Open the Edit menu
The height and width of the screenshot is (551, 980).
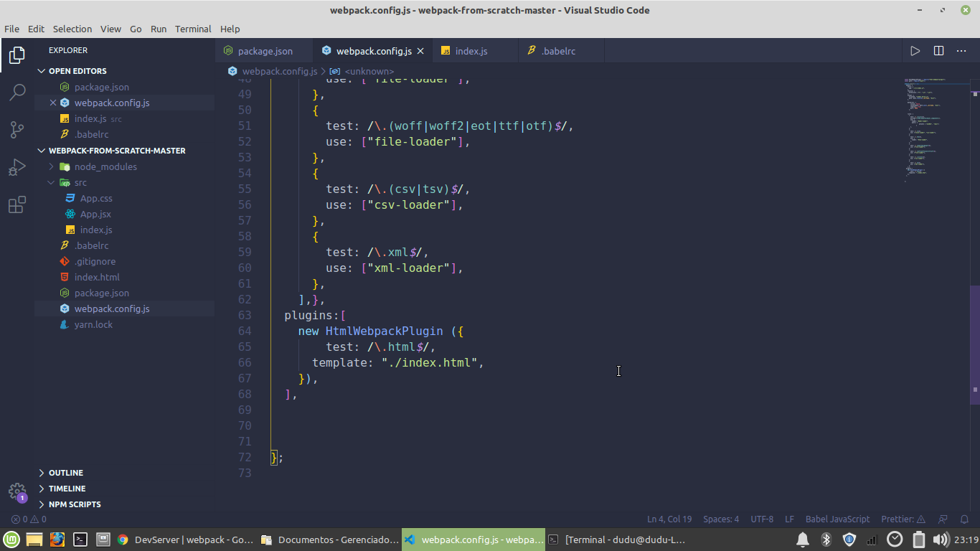click(x=36, y=29)
